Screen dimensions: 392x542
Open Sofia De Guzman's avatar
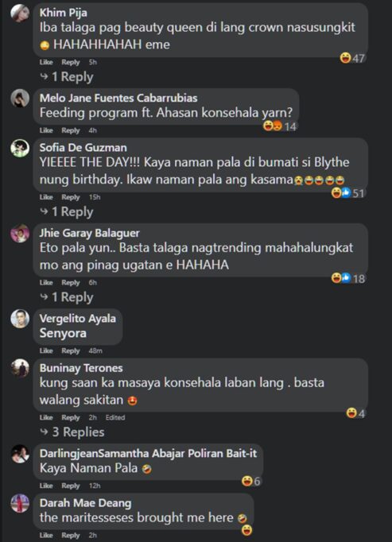click(20, 149)
